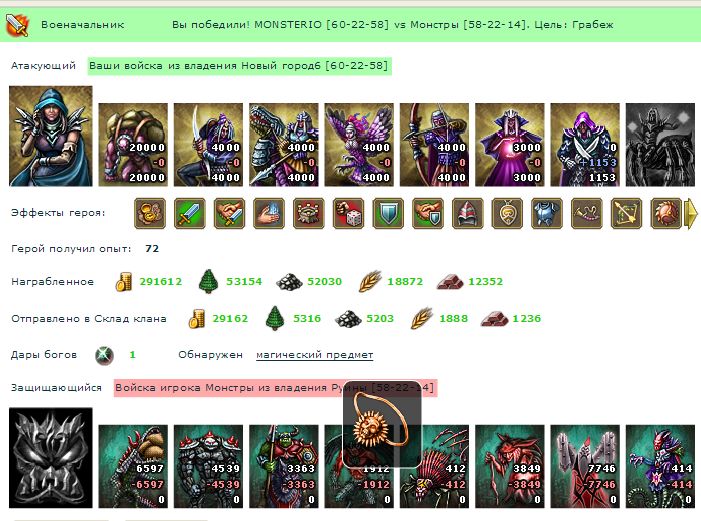701x521 pixels.
Task: Select the green sword hero effect icon
Action: click(x=190, y=213)
